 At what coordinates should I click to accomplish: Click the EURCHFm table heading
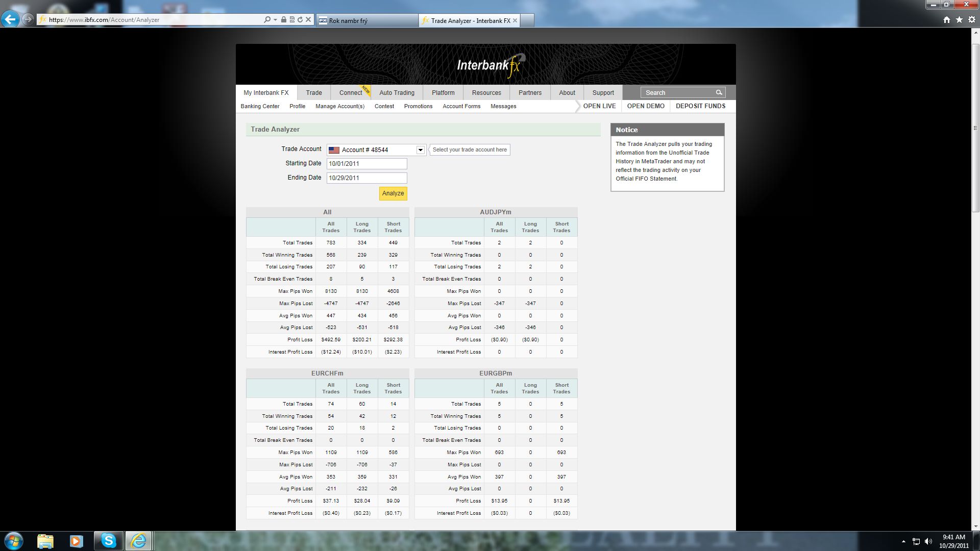pos(327,373)
